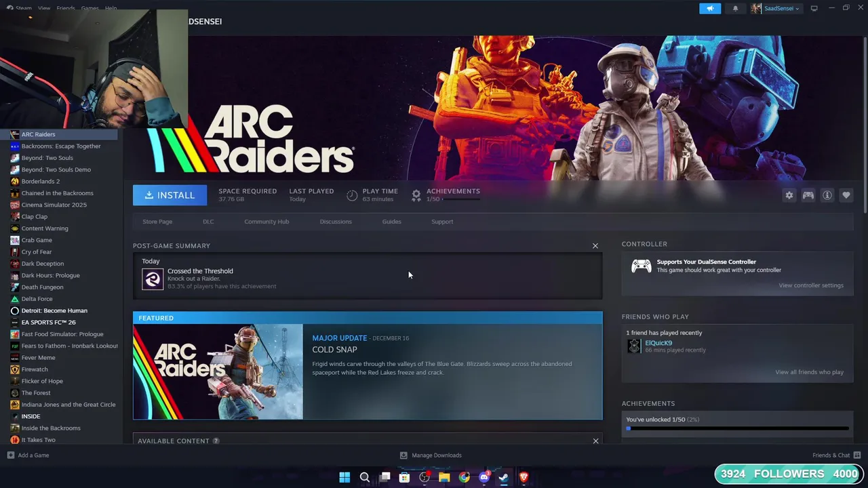Click the Crab Game icon

(15, 240)
